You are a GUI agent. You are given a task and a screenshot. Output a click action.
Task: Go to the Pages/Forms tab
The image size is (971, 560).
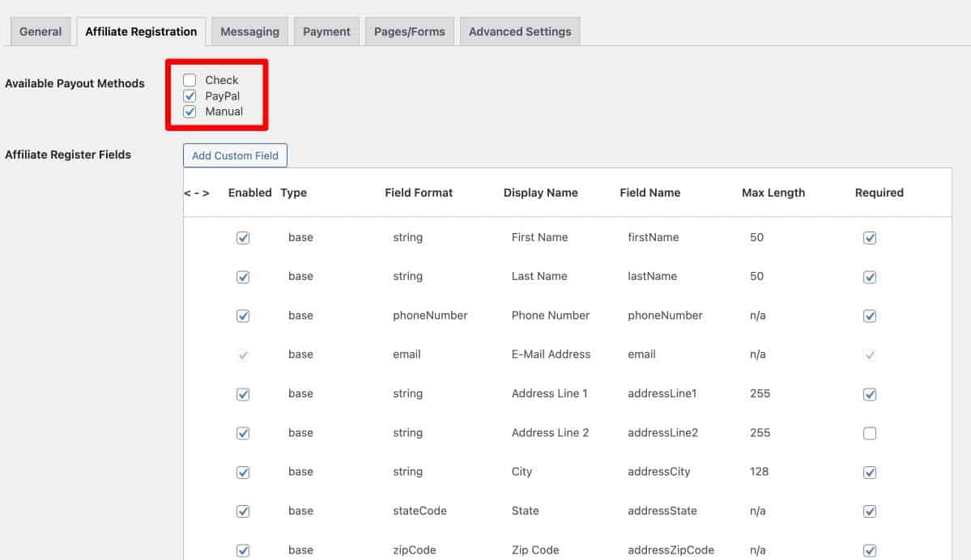coord(409,32)
